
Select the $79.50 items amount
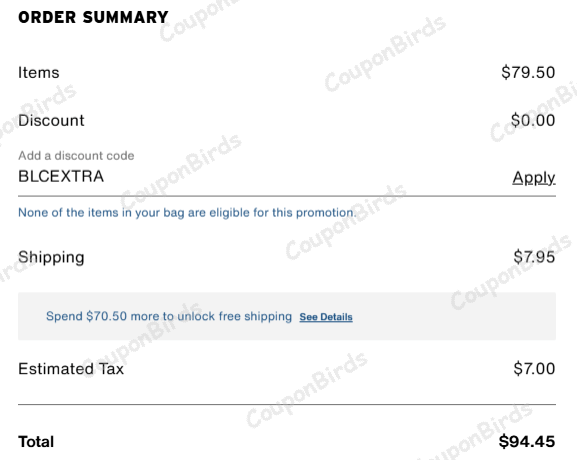tap(528, 72)
